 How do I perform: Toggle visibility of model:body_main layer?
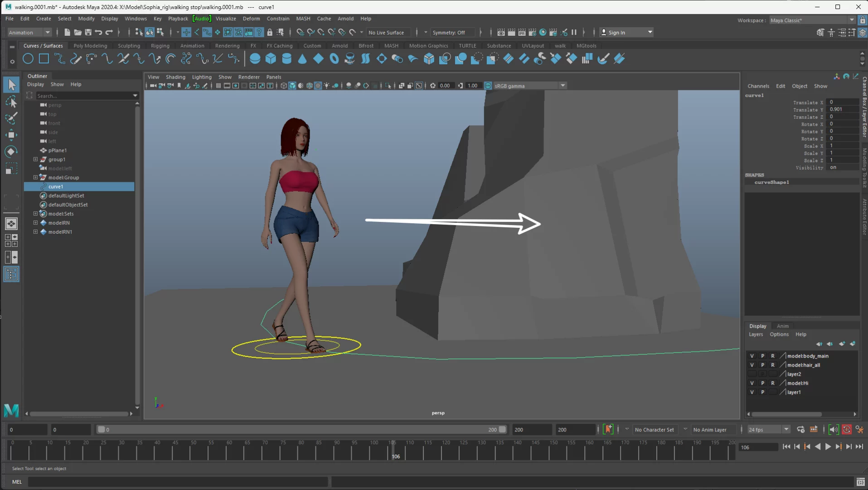752,356
